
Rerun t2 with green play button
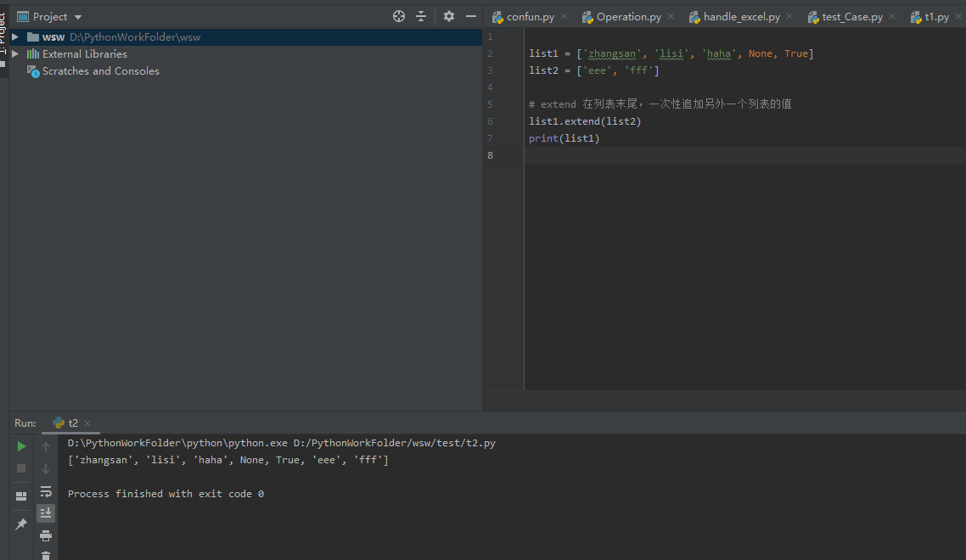click(x=21, y=446)
